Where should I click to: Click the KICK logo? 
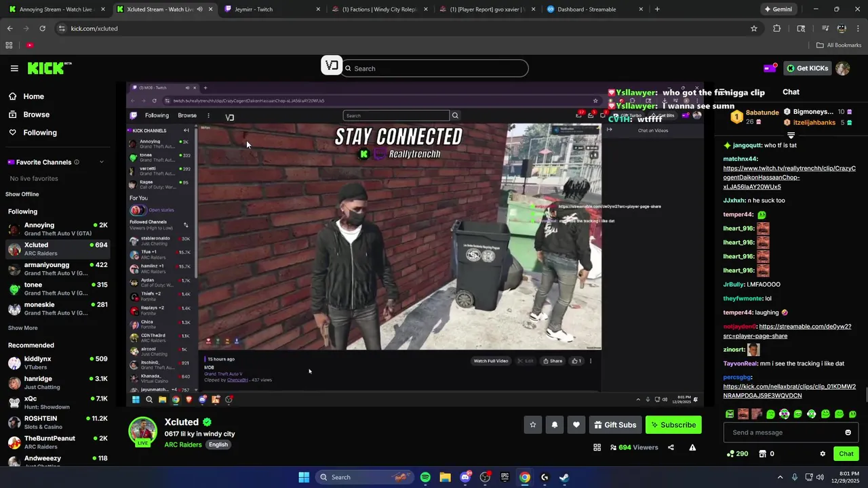click(x=49, y=68)
